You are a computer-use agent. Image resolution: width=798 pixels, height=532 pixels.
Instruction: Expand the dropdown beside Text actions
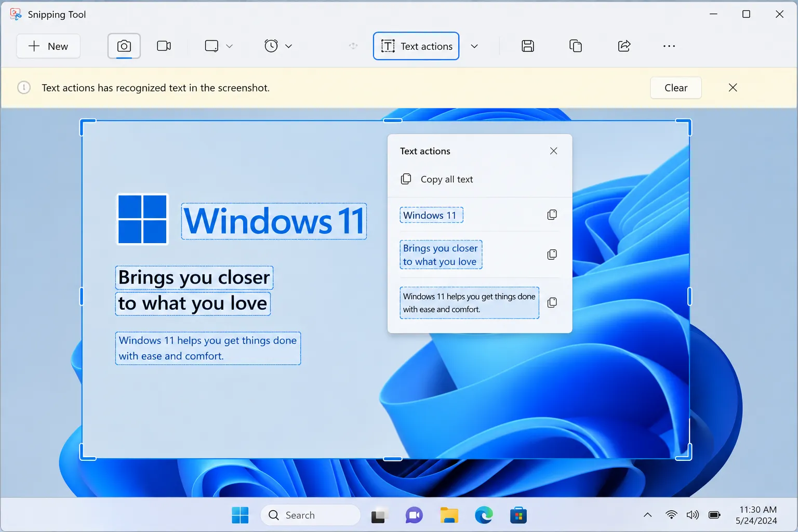(474, 46)
